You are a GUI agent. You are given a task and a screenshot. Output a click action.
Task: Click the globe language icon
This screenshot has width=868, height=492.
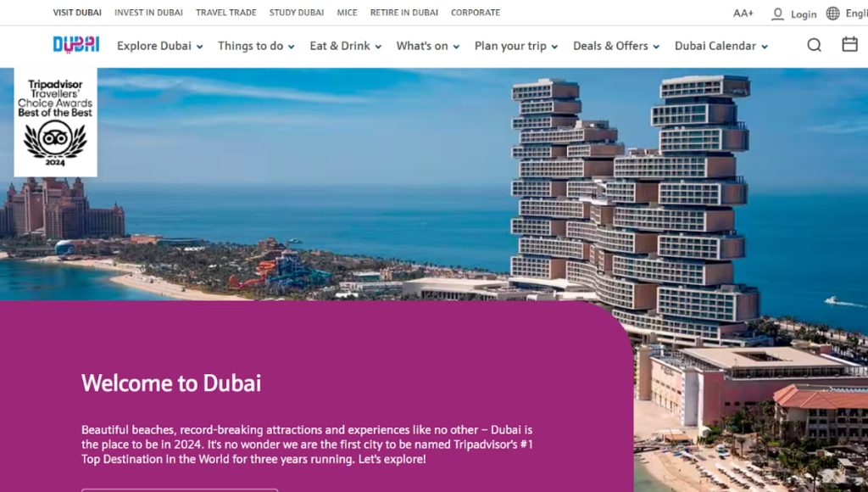coord(832,14)
